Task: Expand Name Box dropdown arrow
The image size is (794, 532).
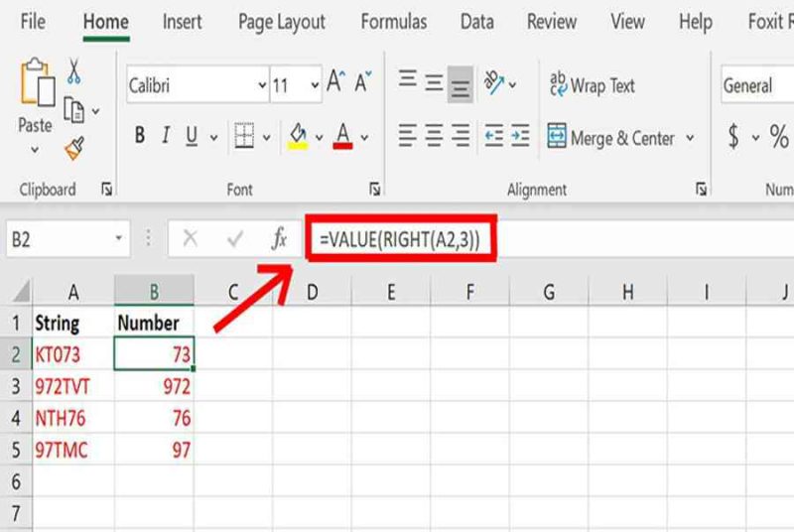Action: tap(118, 238)
